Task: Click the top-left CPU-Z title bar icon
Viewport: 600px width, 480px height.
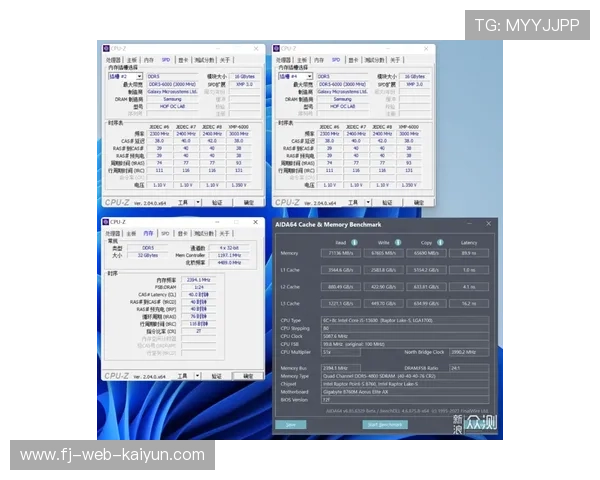Action: pyautogui.click(x=106, y=48)
